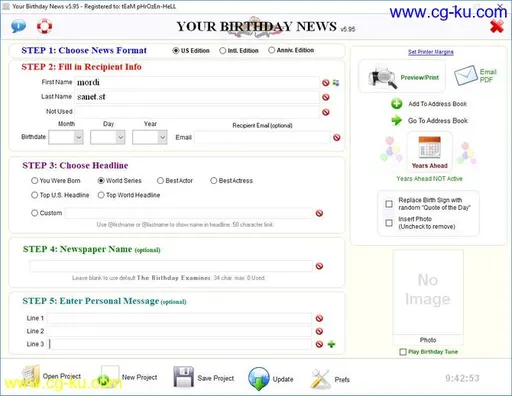Clear the Custom headline with its red icon
Viewport: 512px width, 396px height.
(319, 213)
